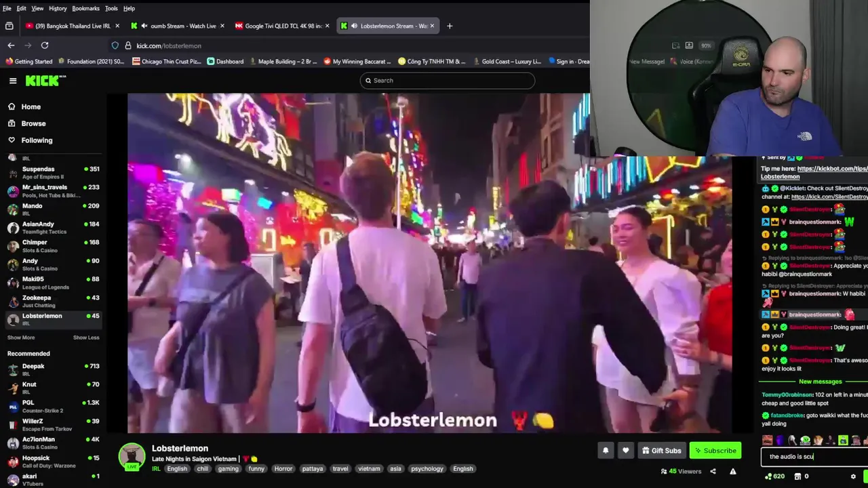This screenshot has height=488, width=868.
Task: Click the browser forward arrow
Action: point(28,45)
